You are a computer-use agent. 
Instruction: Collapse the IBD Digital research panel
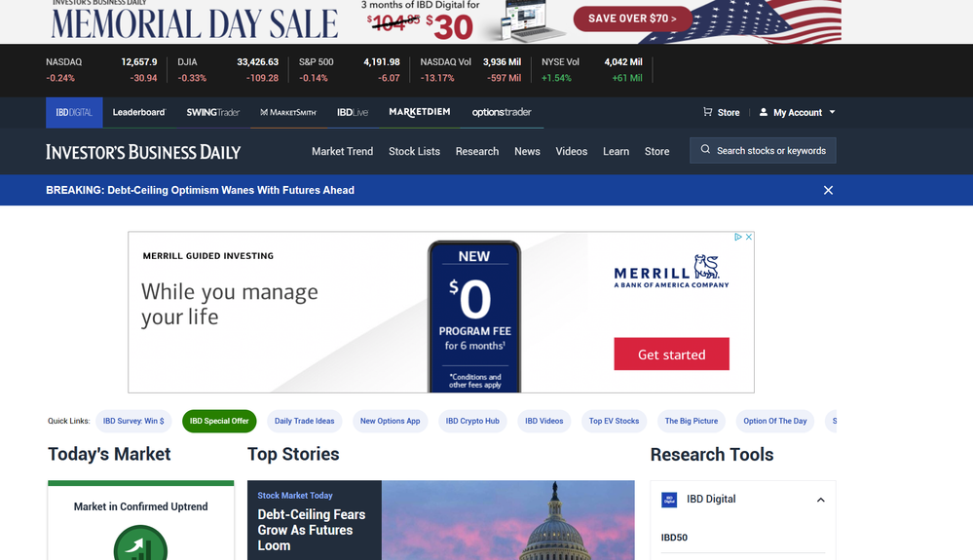pos(820,500)
